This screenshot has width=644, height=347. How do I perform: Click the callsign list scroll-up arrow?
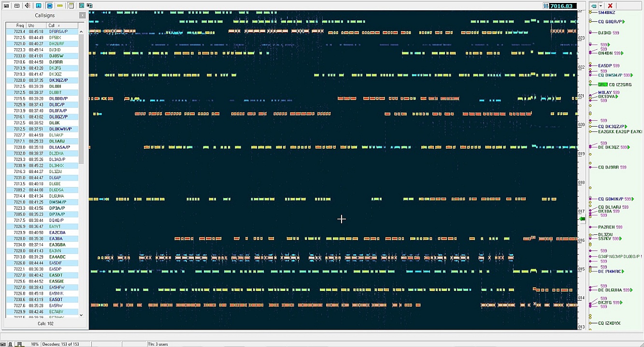pyautogui.click(x=81, y=32)
